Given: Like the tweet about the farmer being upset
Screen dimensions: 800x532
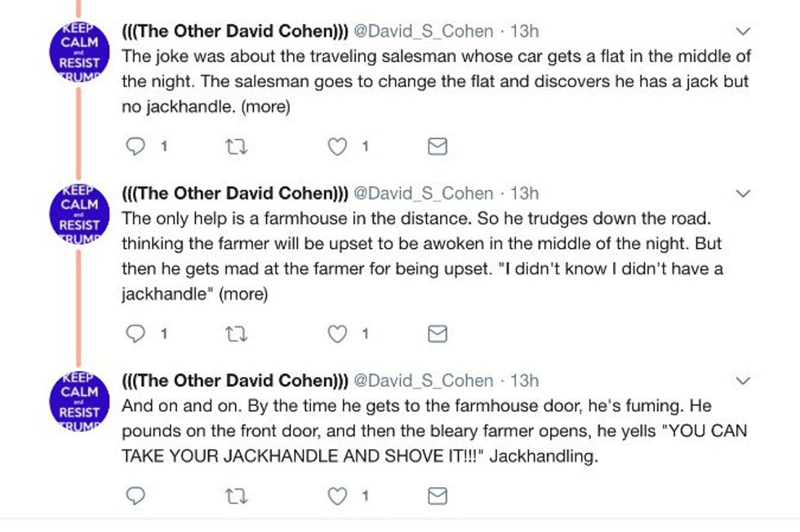Looking at the screenshot, I should pos(336,334).
